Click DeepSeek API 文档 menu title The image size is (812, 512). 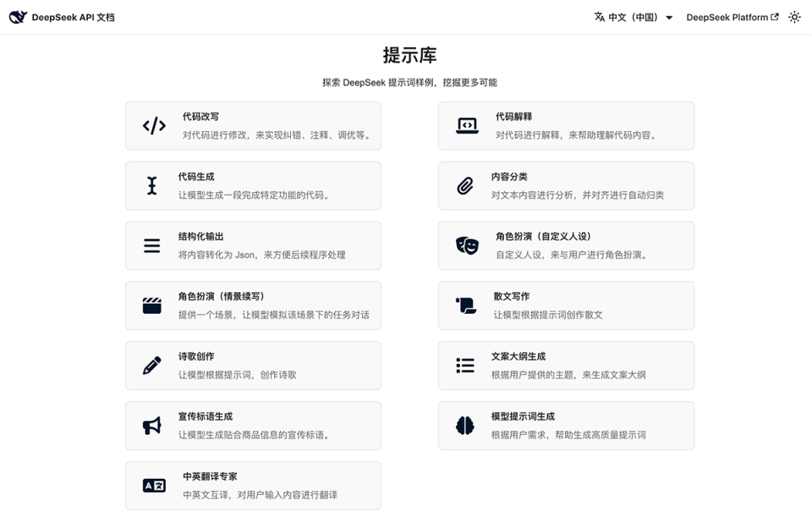click(x=73, y=16)
